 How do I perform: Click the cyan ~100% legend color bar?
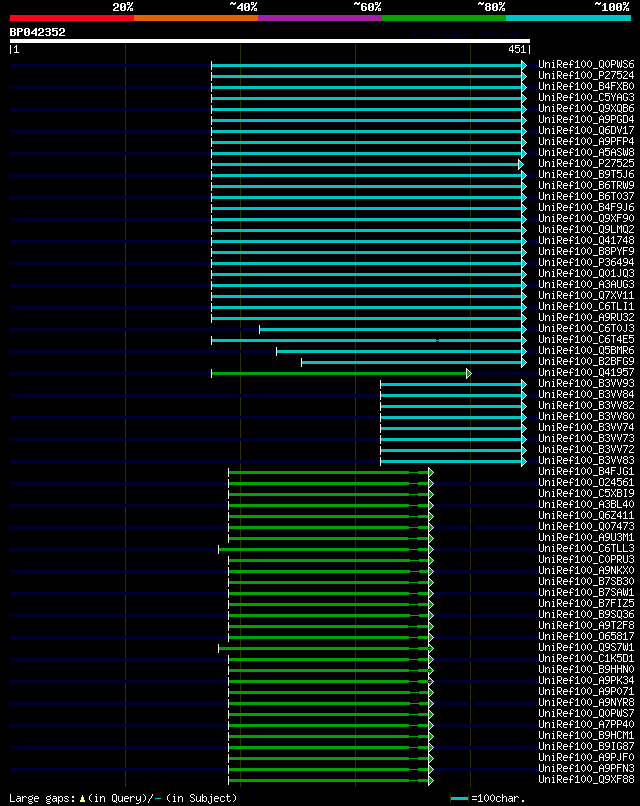tap(569, 18)
